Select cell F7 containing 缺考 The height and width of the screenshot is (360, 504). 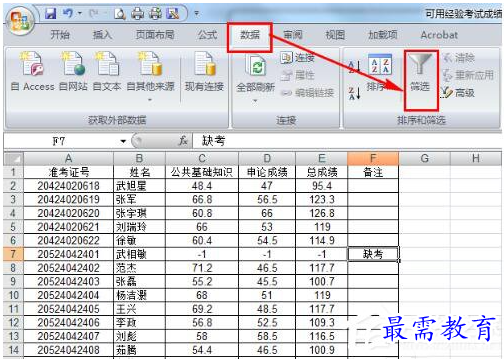pyautogui.click(x=373, y=254)
